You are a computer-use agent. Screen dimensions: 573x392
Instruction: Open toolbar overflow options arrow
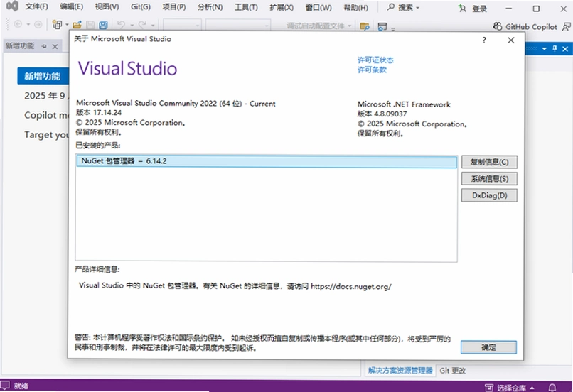(x=393, y=28)
